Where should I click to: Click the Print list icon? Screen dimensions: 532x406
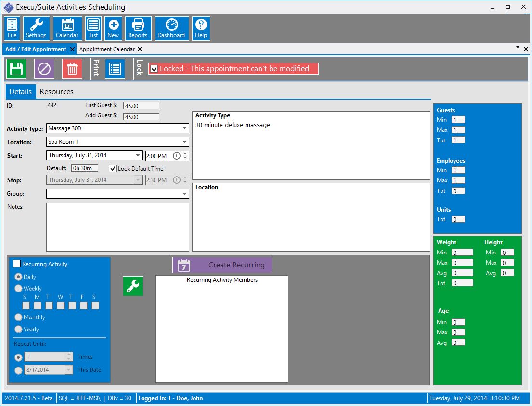115,69
